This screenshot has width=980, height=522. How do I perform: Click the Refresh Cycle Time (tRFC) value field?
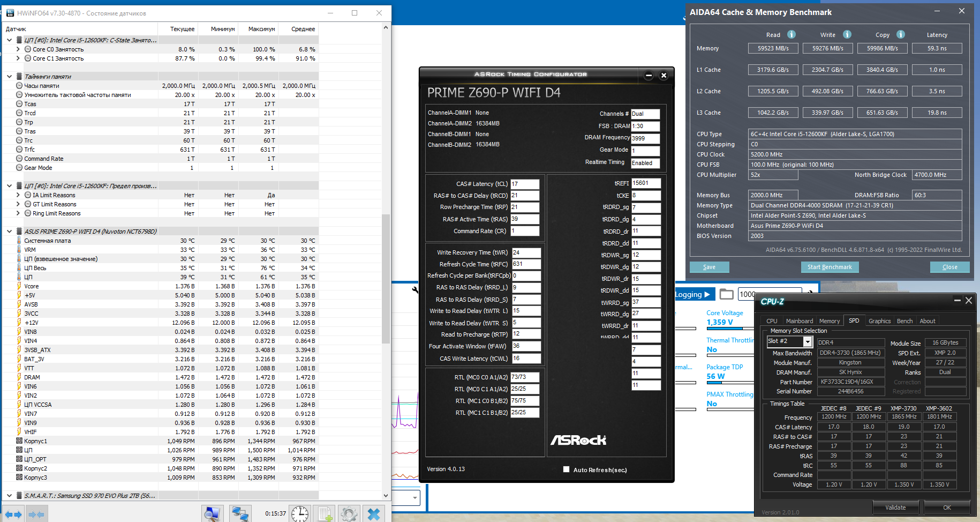pyautogui.click(x=526, y=264)
